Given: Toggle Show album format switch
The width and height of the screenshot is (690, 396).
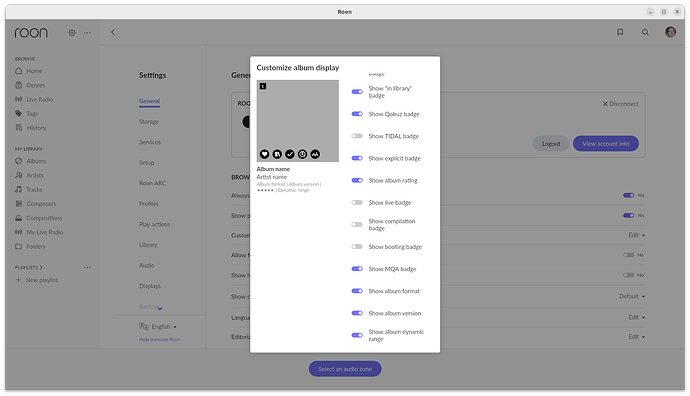Looking at the screenshot, I should (357, 291).
